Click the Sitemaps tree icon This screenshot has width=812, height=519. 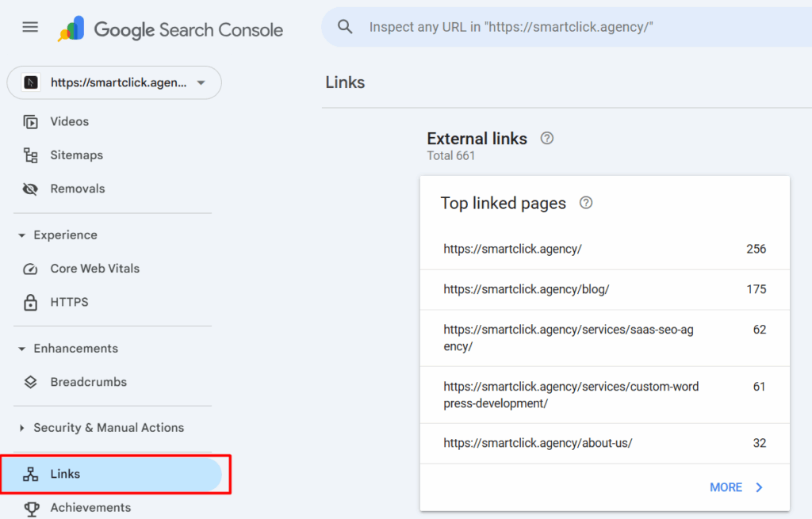coord(31,155)
